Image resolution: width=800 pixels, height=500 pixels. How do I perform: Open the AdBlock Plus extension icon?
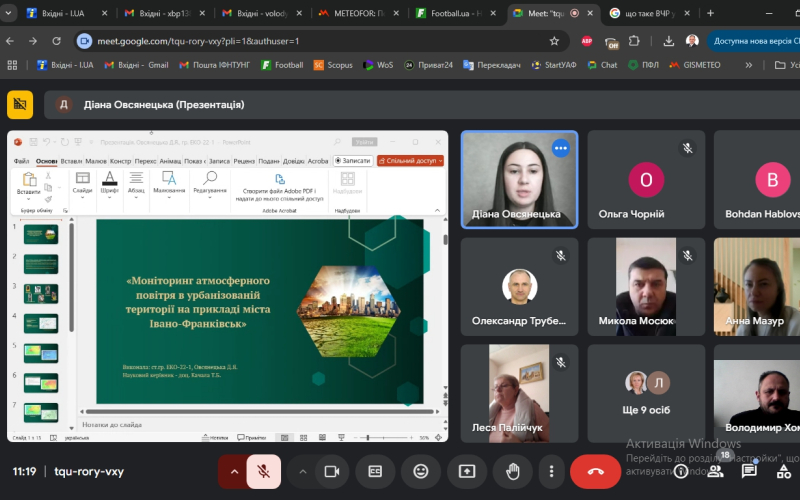(587, 41)
